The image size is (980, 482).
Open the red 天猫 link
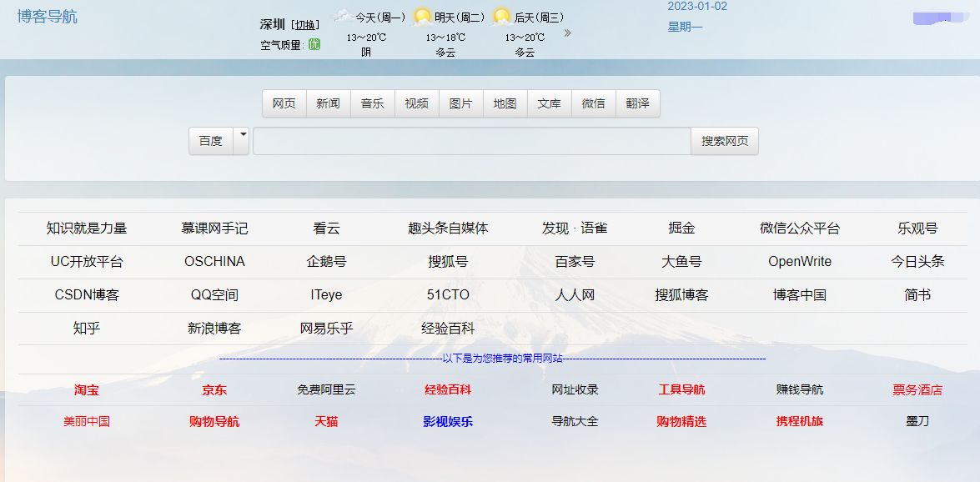click(x=327, y=421)
